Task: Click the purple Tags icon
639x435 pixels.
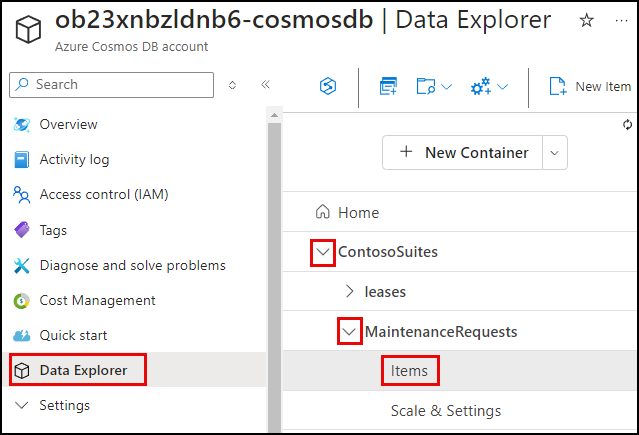Action: point(22,230)
